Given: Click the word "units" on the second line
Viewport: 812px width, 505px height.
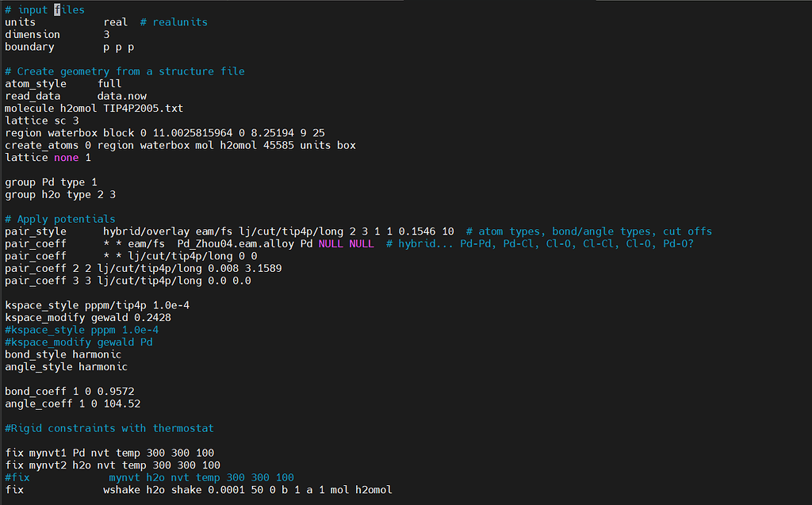Looking at the screenshot, I should click(x=21, y=22).
